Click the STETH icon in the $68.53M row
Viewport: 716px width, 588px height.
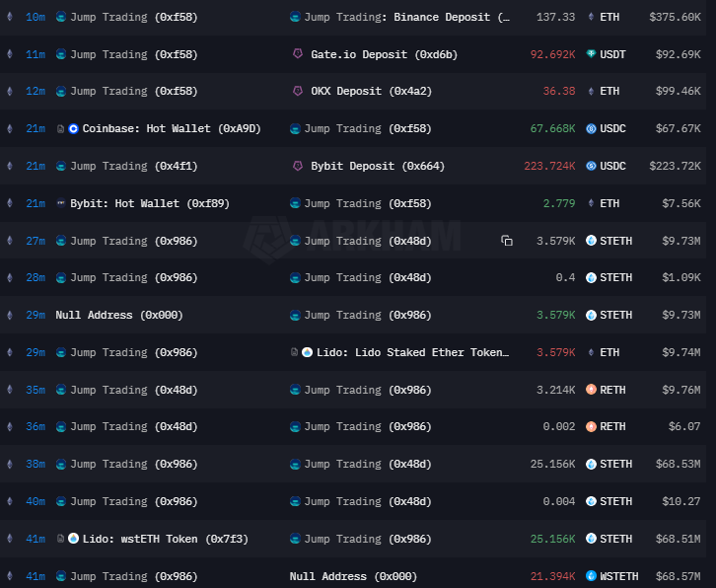pyautogui.click(x=591, y=465)
